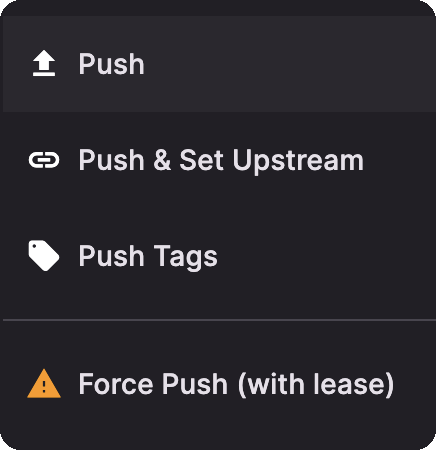Viewport: 436px width, 450px height.
Task: Click the "Set Upstream" text label
Action: [x=271, y=161]
